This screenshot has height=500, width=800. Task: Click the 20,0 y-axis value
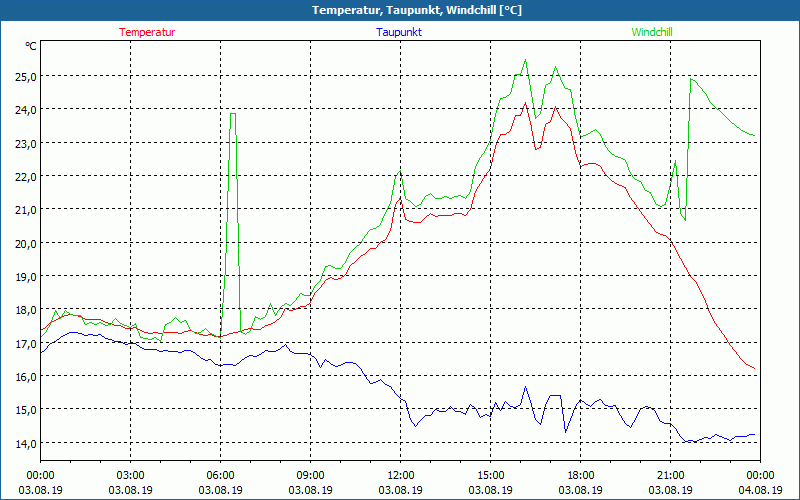(25, 243)
